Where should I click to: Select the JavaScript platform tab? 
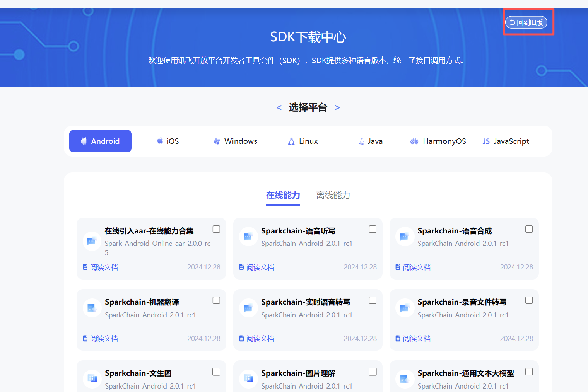click(506, 141)
